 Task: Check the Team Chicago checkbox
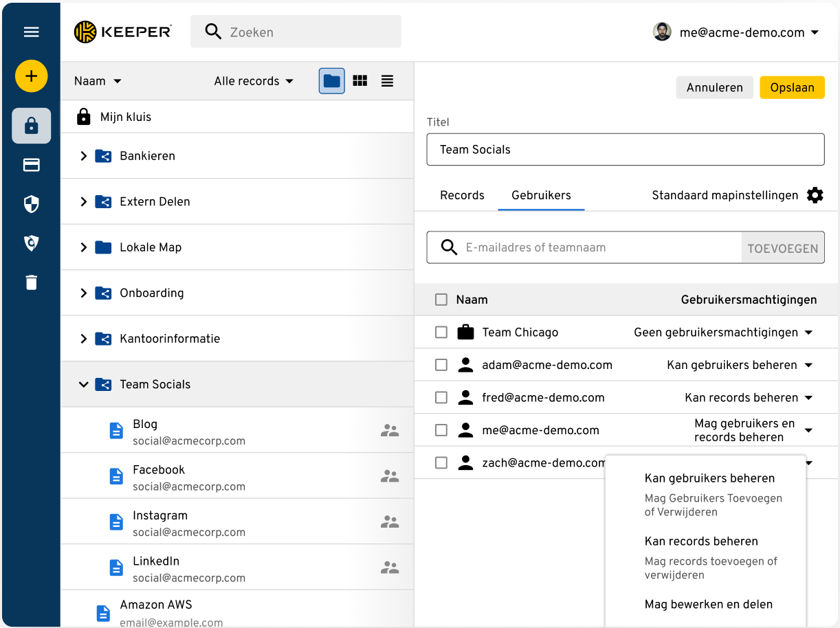441,333
